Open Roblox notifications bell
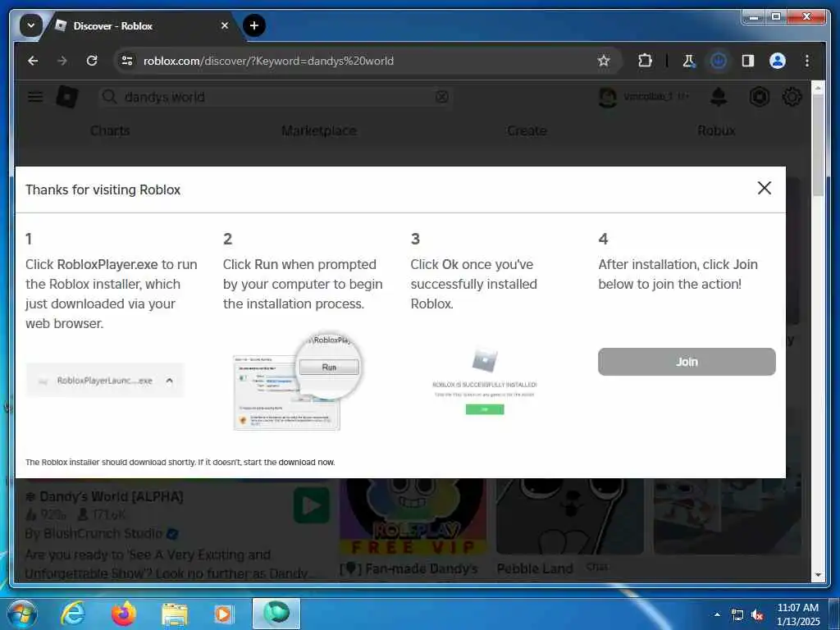Screen dimensions: 840x630 pos(719,97)
